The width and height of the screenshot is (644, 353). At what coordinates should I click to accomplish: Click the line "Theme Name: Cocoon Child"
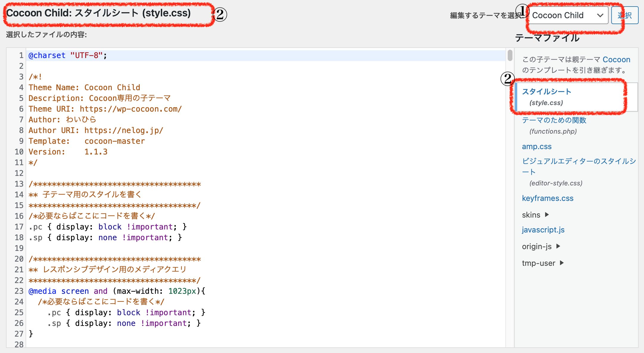click(84, 88)
